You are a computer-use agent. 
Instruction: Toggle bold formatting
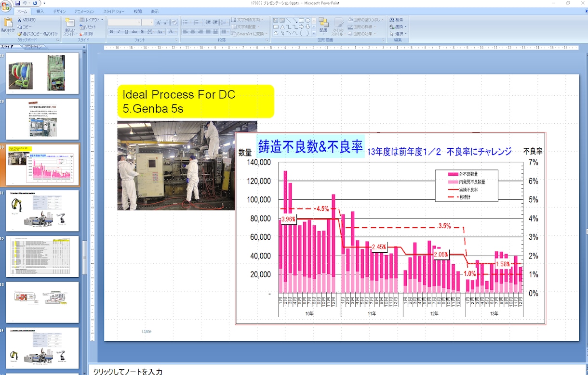click(x=111, y=32)
